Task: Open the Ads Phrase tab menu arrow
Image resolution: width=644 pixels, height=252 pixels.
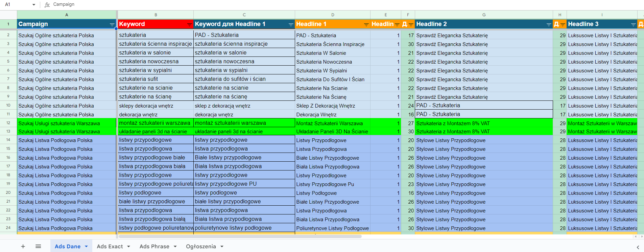Action: click(x=175, y=246)
